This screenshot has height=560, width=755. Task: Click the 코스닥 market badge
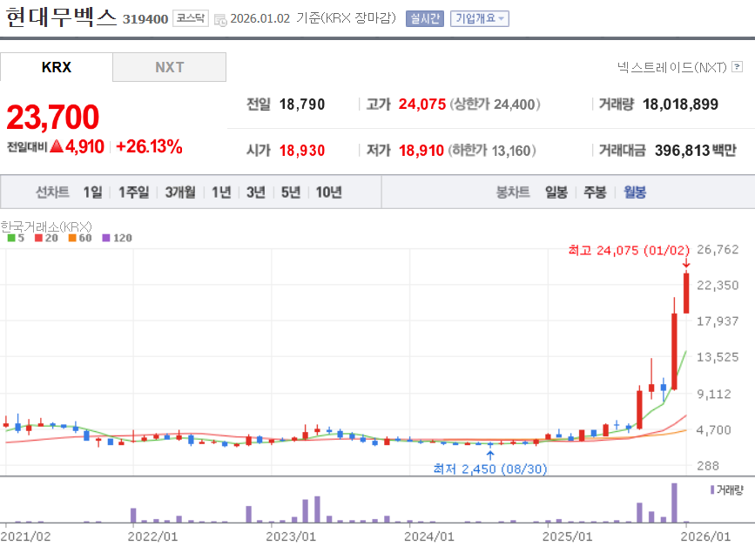(x=190, y=18)
